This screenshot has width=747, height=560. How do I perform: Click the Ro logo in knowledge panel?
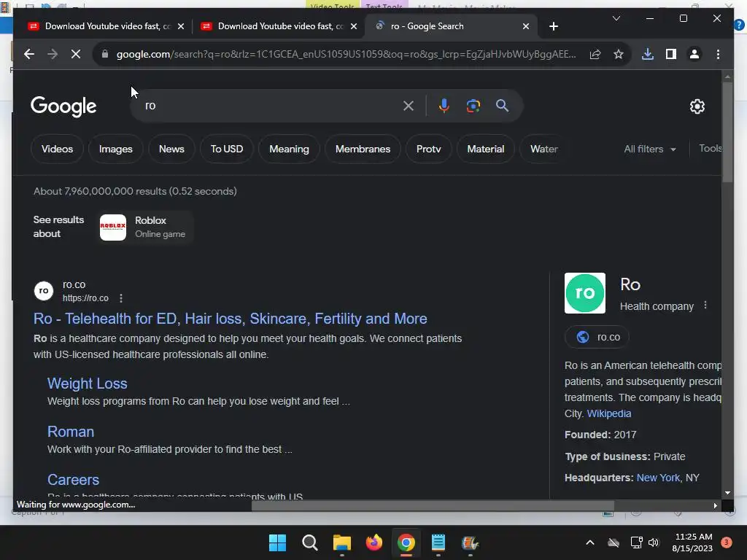(584, 293)
